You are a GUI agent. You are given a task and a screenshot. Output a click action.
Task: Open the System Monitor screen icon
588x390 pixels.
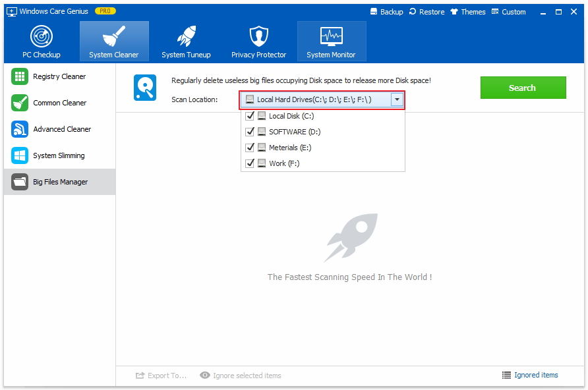pos(331,36)
